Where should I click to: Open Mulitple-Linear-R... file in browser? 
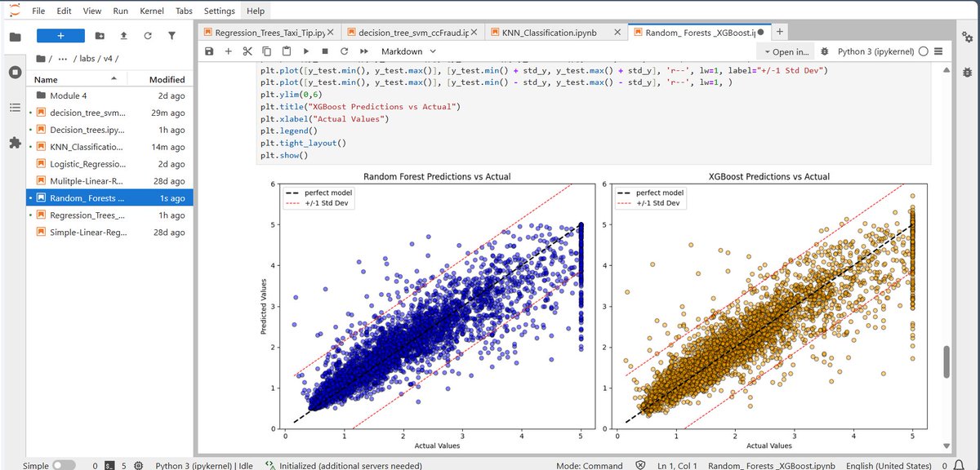(x=109, y=181)
